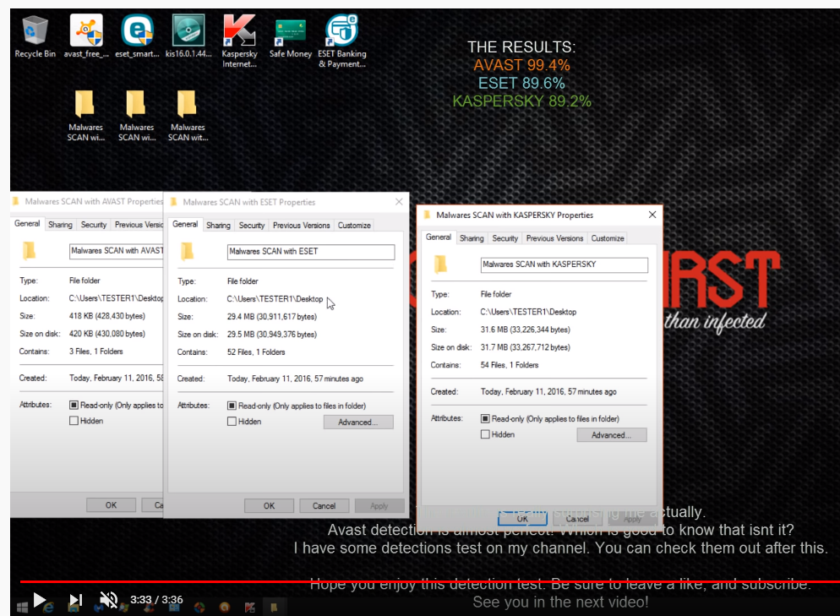This screenshot has width=840, height=616.
Task: Click the '29.4 MB (30,911,617 bytes)' size value
Action: pyautogui.click(x=271, y=317)
